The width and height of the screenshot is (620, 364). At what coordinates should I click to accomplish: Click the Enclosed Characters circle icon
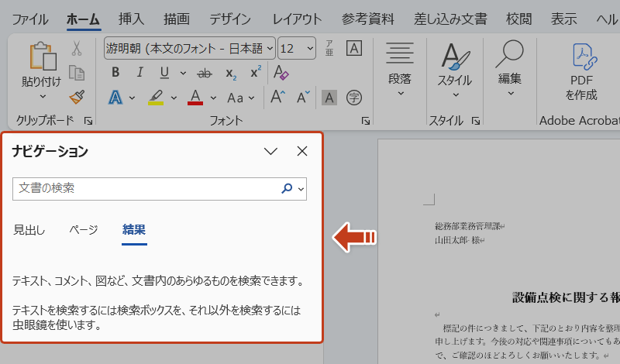tap(354, 98)
